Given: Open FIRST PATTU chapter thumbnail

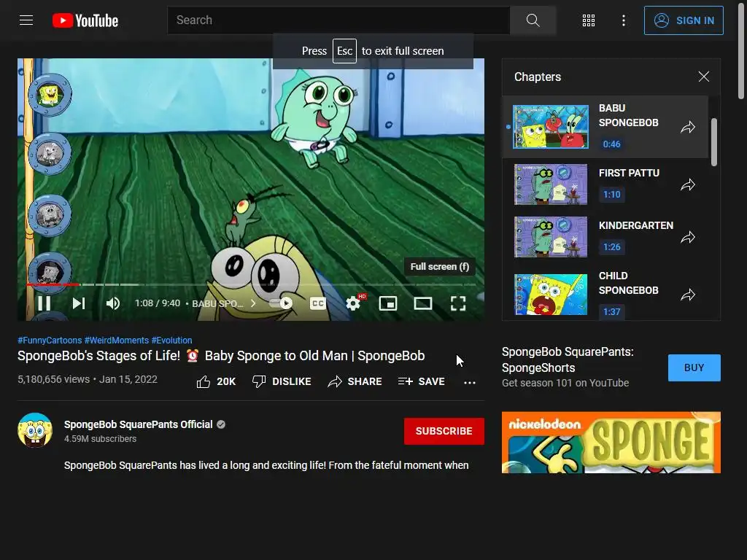Looking at the screenshot, I should pos(551,184).
